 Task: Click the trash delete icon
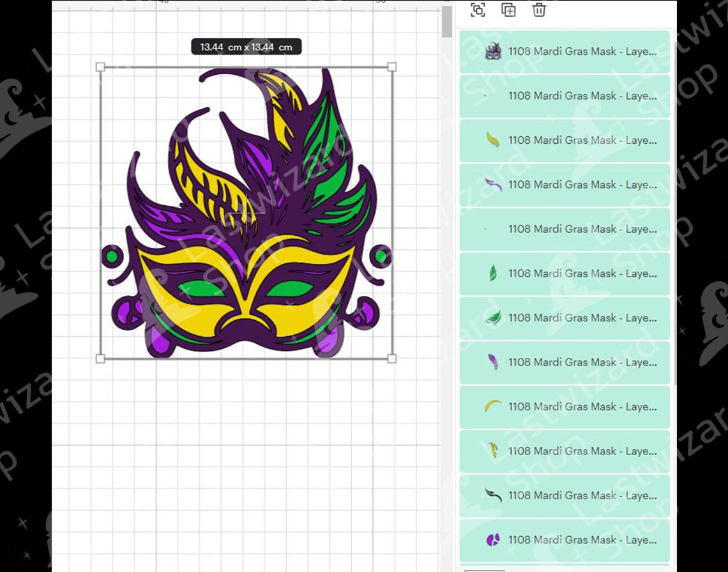[538, 10]
